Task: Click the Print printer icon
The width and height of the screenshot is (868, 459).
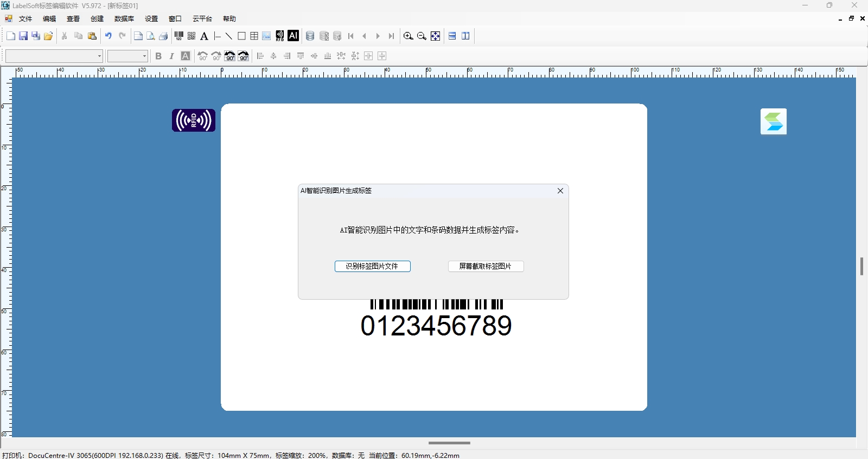Action: pyautogui.click(x=163, y=36)
